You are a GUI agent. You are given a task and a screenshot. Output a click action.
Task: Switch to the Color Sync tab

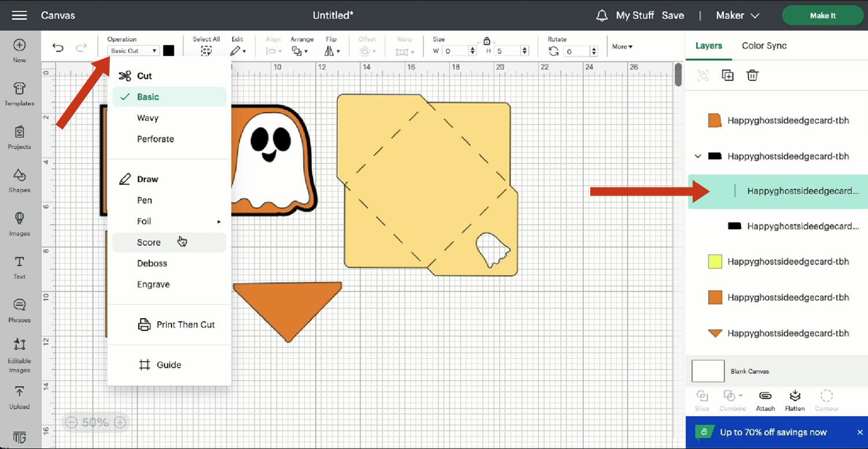coord(764,46)
